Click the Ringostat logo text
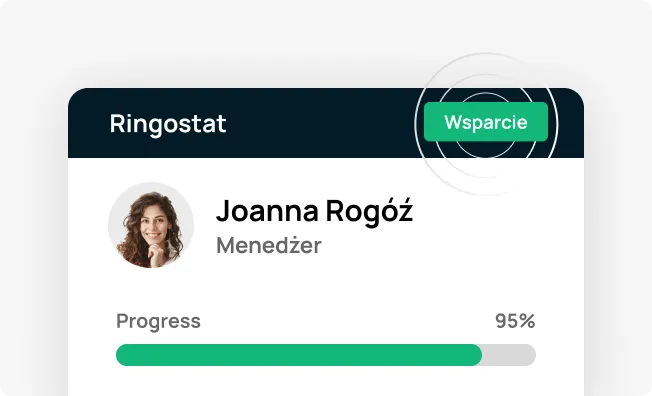652x396 pixels. (x=168, y=124)
